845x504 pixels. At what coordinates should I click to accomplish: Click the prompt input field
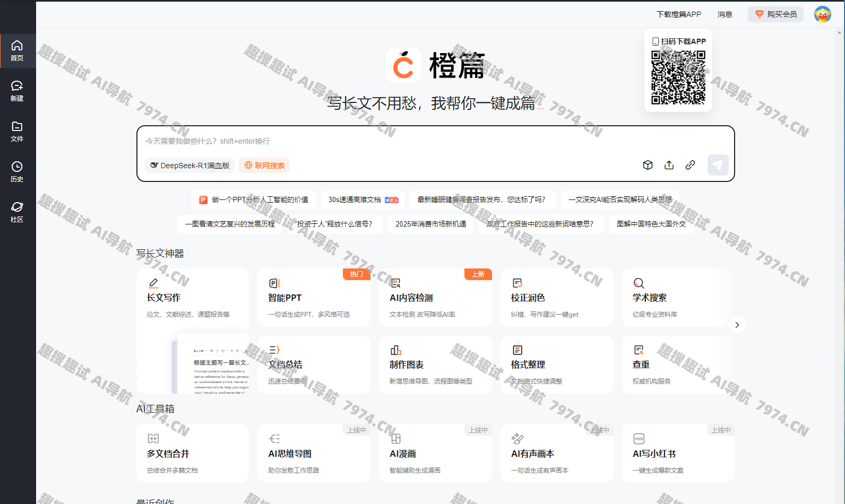tap(435, 141)
